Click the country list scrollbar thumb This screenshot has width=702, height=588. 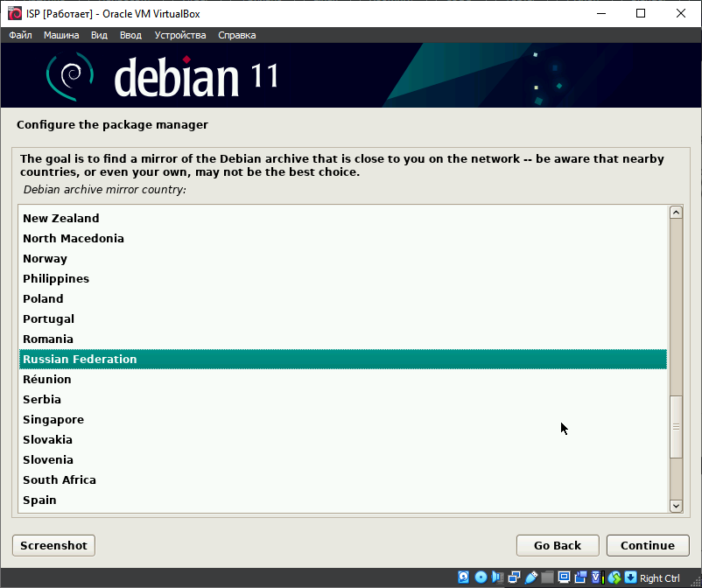point(676,426)
